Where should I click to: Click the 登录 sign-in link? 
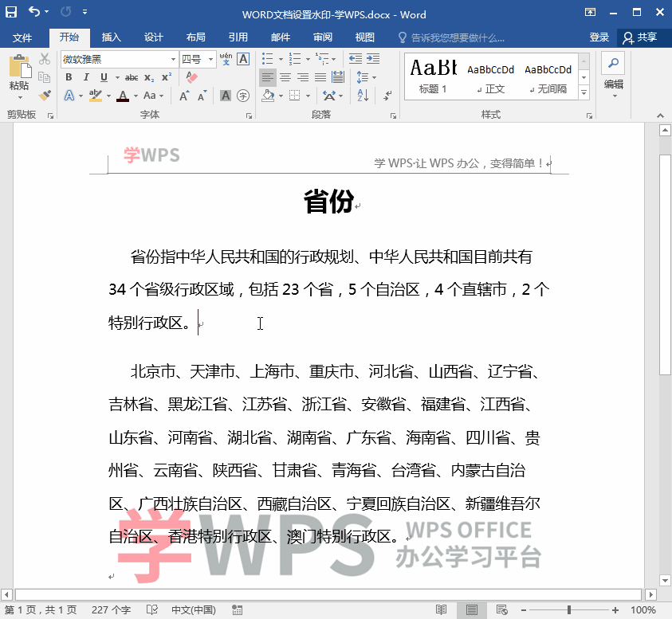click(x=599, y=37)
